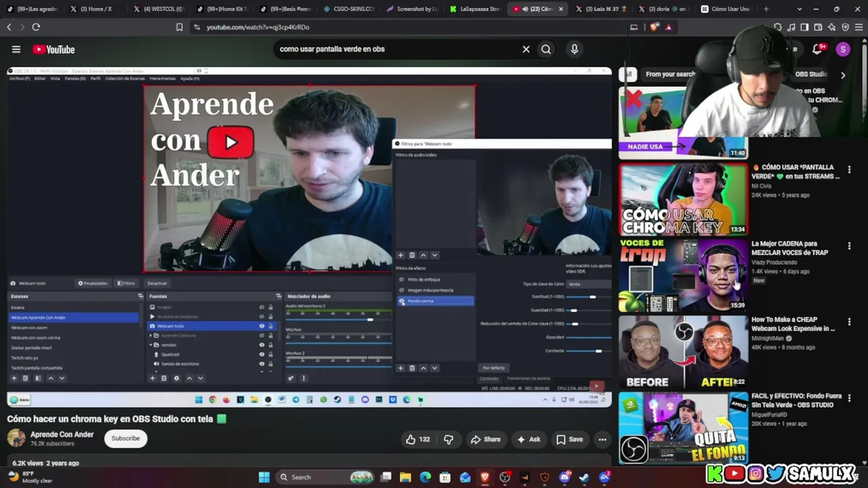Select the 'From your search' filter chip
The image size is (868, 488).
[x=671, y=75]
